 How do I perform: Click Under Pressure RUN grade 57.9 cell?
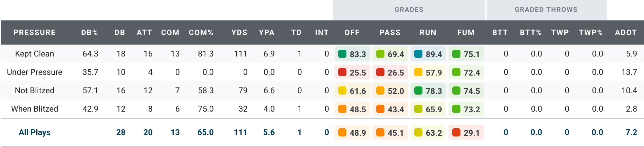tap(428, 72)
